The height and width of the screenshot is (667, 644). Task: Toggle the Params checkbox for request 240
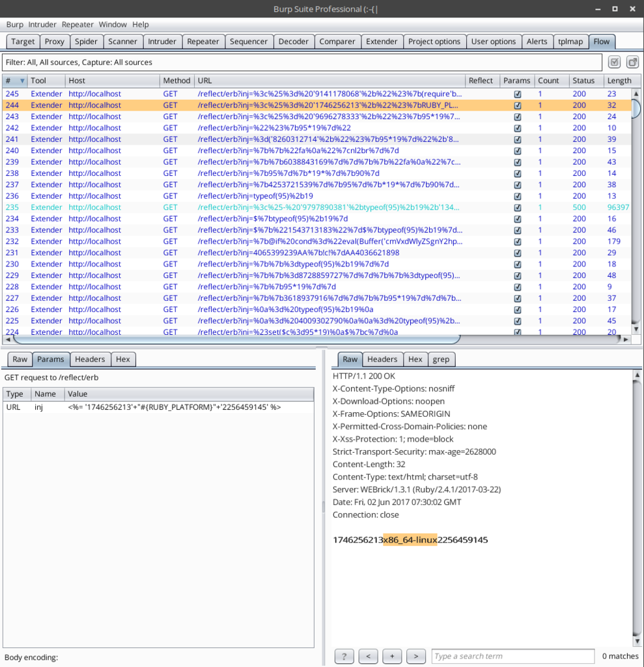coord(518,150)
